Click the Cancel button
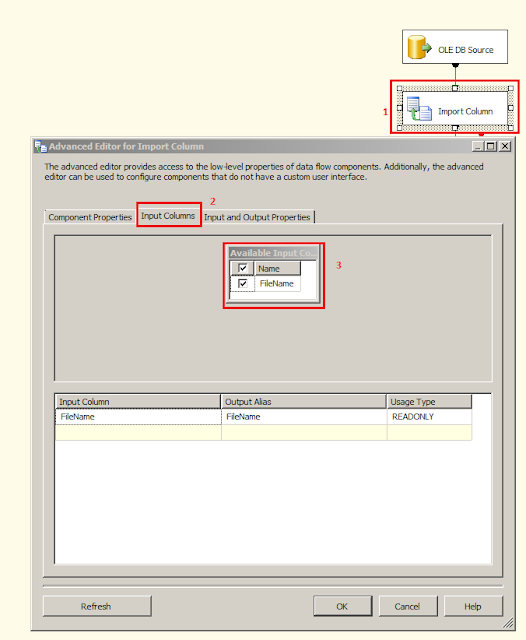The height and width of the screenshot is (640, 526). coord(408,606)
